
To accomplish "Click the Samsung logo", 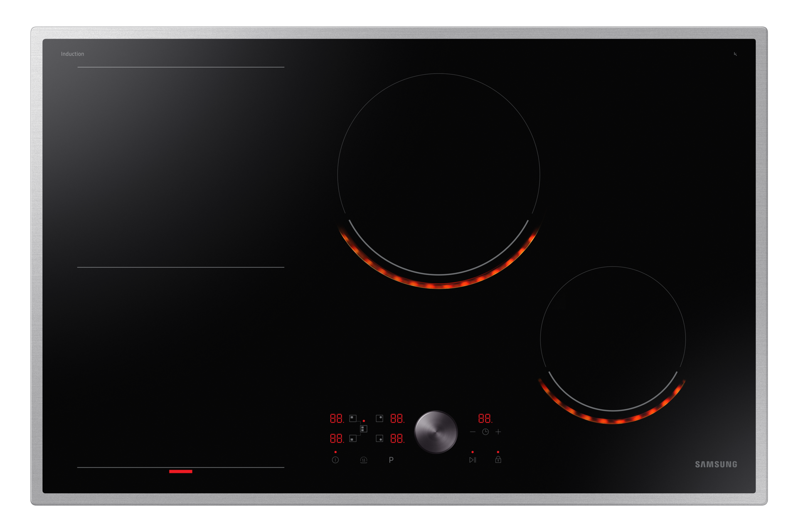I will coord(716,464).
